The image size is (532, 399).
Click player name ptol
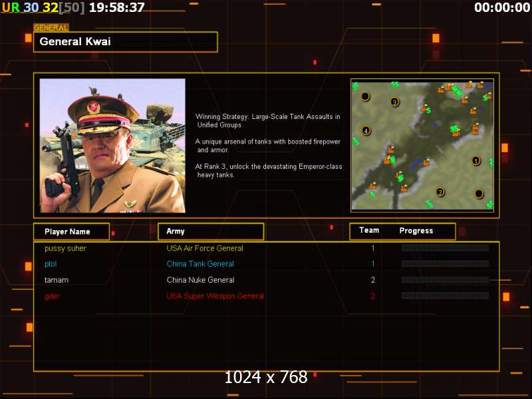click(51, 264)
